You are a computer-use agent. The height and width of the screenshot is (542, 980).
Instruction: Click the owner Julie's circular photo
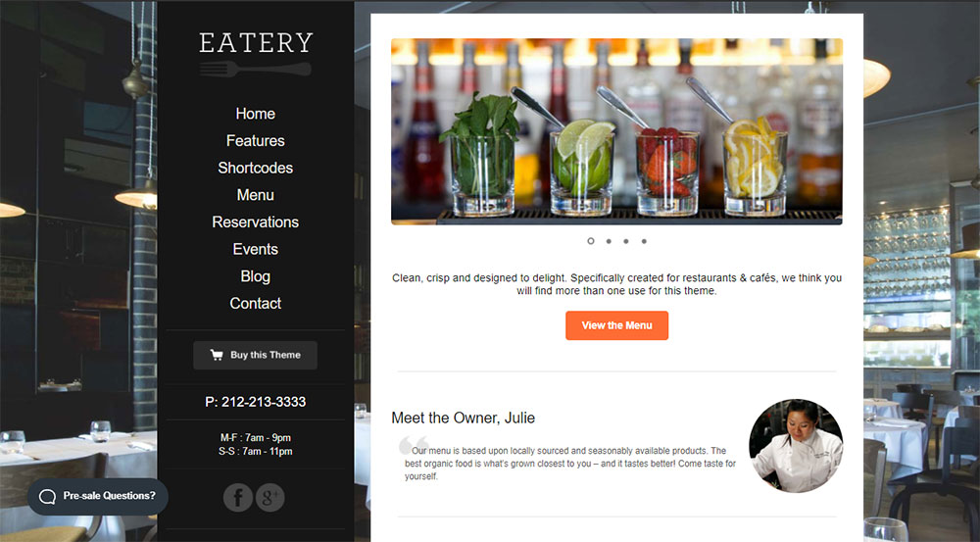796,446
